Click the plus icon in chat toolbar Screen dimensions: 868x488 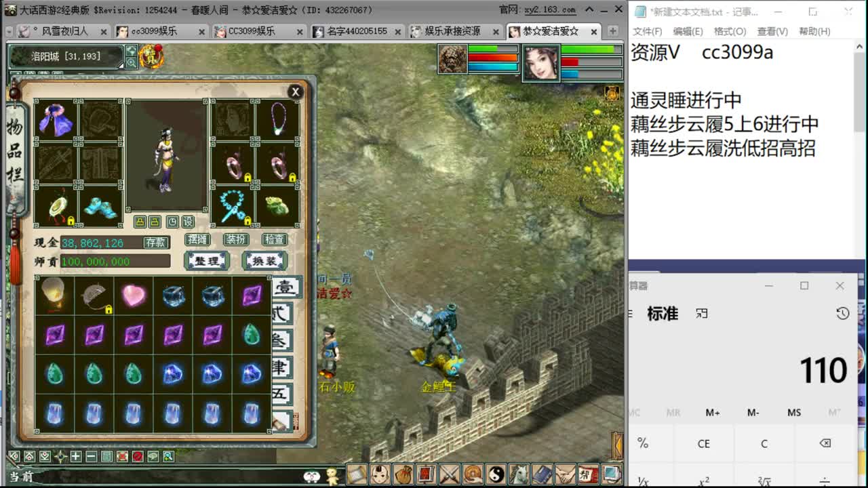tap(76, 456)
